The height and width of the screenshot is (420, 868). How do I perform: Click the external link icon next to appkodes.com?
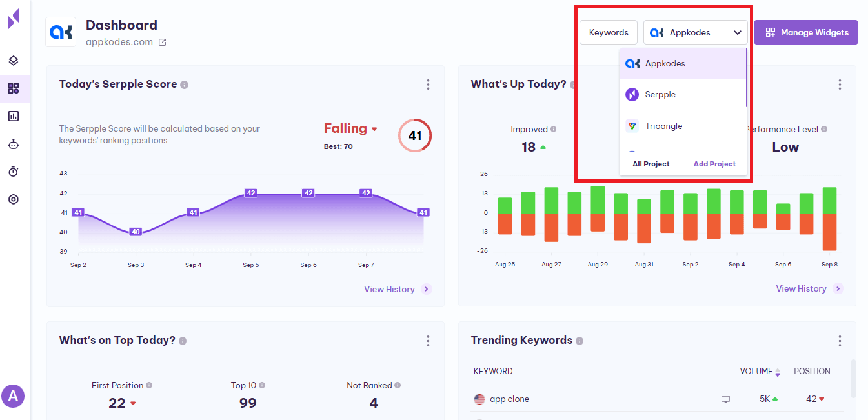tap(163, 43)
